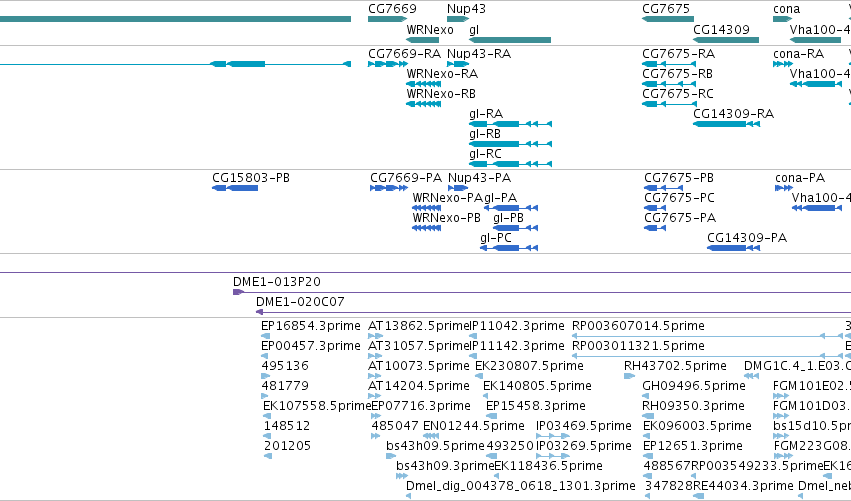The image size is (851, 501).
Task: Select EST label bs43h09.5prime
Action: point(435,447)
